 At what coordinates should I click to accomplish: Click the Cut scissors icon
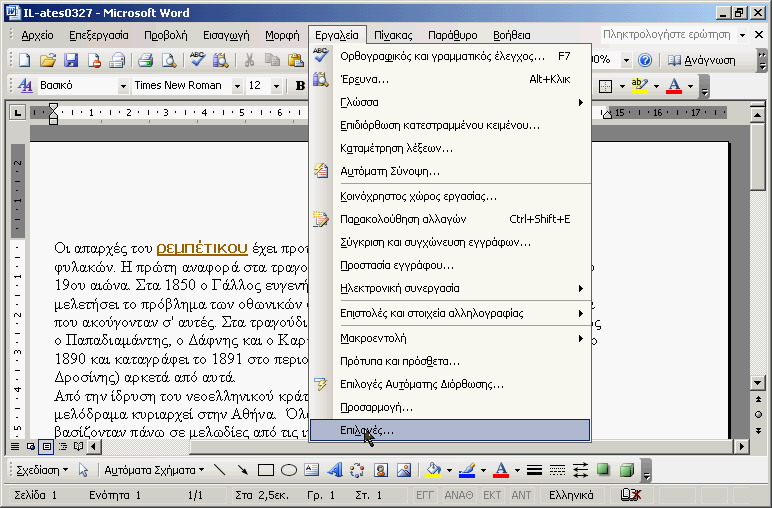point(249,60)
